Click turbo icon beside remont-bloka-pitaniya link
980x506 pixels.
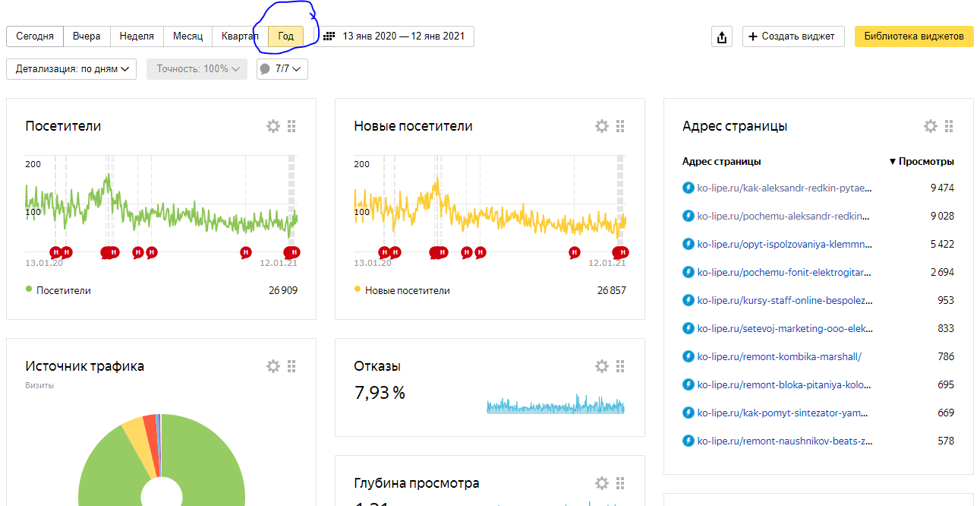click(689, 384)
